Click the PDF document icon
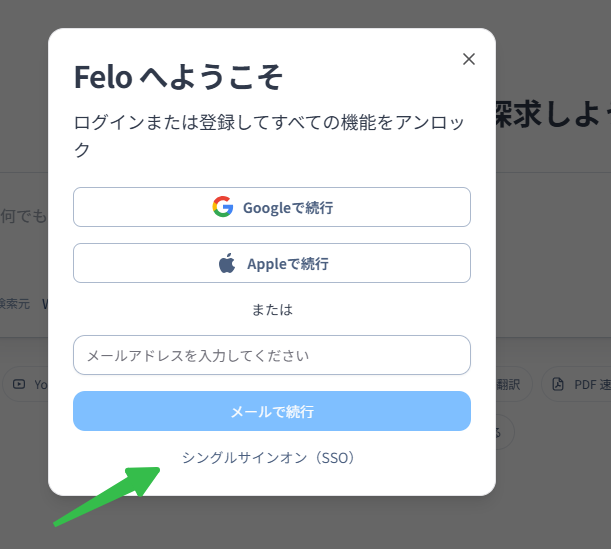611x549 pixels. point(558,384)
